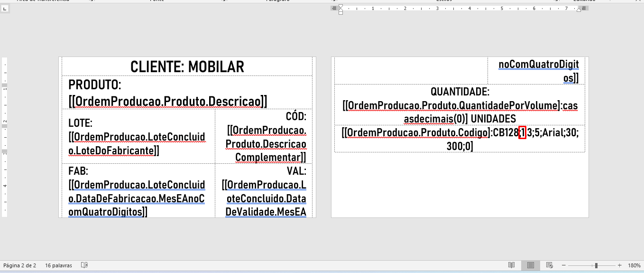The height and width of the screenshot is (273, 644).
Task: Click the Página 2 de 2 indicator
Action: pyautogui.click(x=20, y=265)
